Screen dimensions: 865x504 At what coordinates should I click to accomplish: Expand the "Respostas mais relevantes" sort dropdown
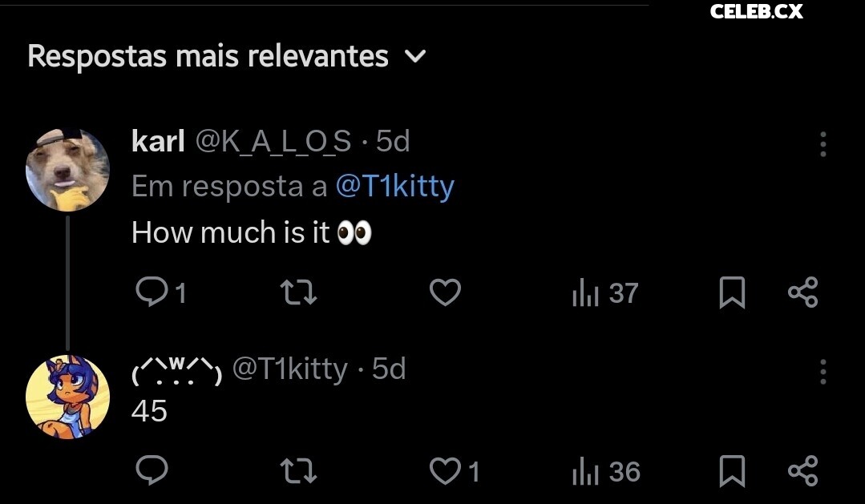416,57
